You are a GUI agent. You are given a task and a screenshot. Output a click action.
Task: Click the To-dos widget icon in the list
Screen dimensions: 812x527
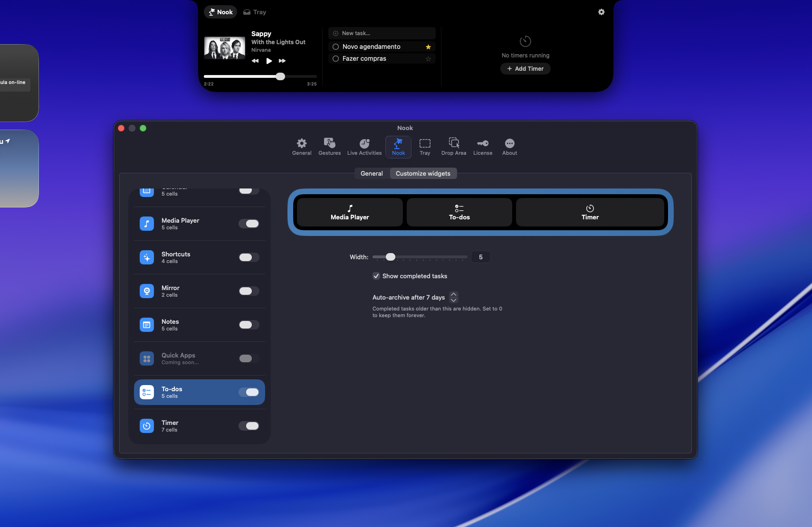pos(147,392)
